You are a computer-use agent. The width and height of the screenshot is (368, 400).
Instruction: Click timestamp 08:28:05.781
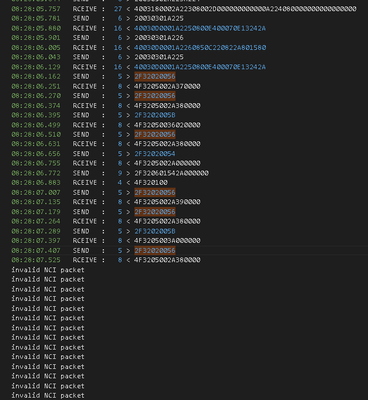36,18
